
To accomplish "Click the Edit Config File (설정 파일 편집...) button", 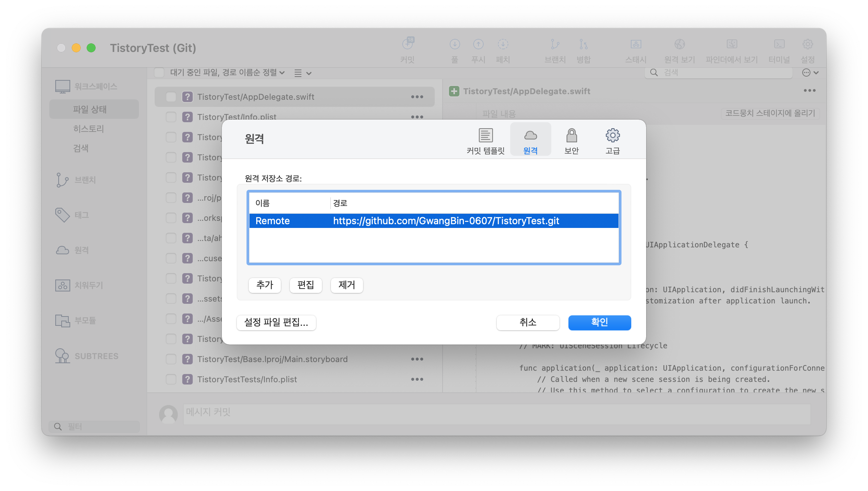I will (276, 322).
